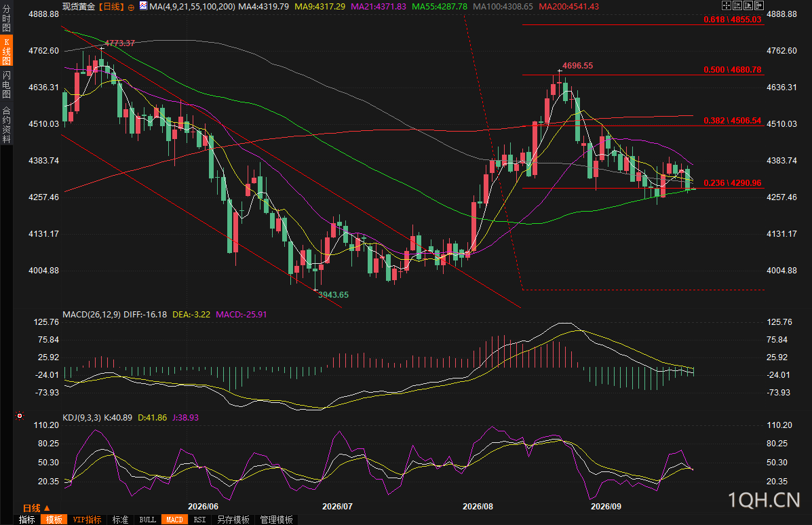Expand the 日线 period dropdown
Image resolution: width=812 pixels, height=525 pixels.
tap(36, 508)
